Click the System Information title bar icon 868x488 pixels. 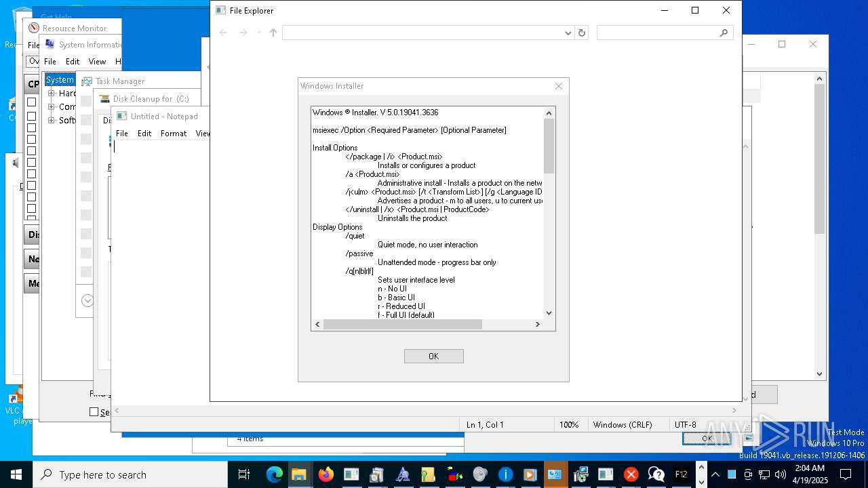[x=50, y=44]
